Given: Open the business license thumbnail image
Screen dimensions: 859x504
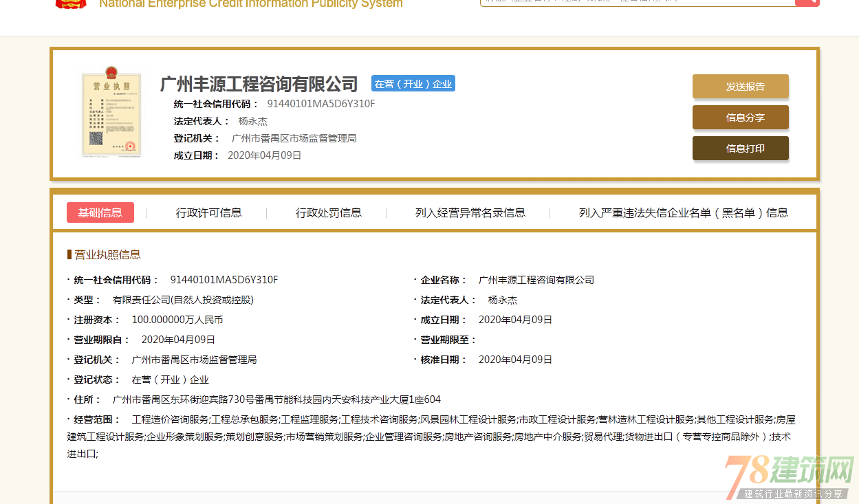Looking at the screenshot, I should pyautogui.click(x=111, y=111).
